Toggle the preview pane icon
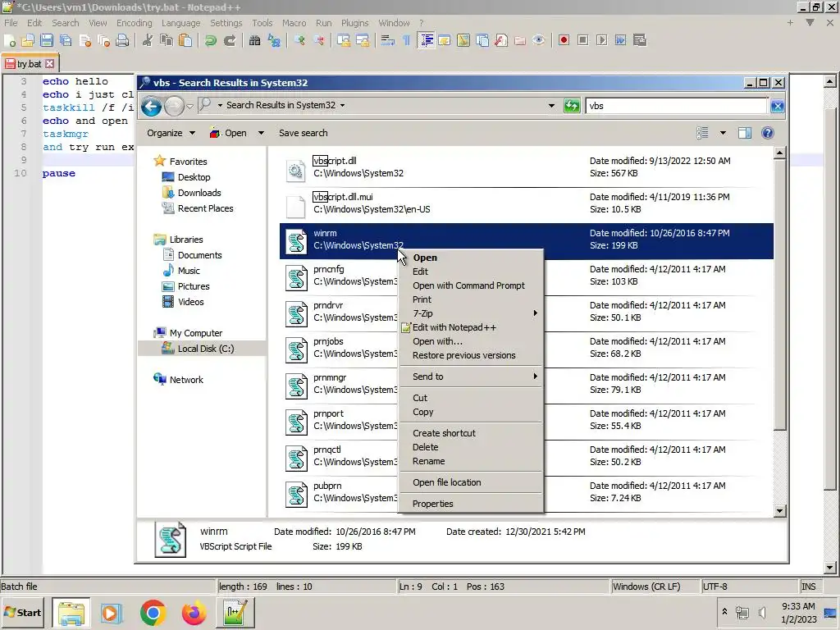Viewport: 840px width, 630px height. click(x=745, y=133)
